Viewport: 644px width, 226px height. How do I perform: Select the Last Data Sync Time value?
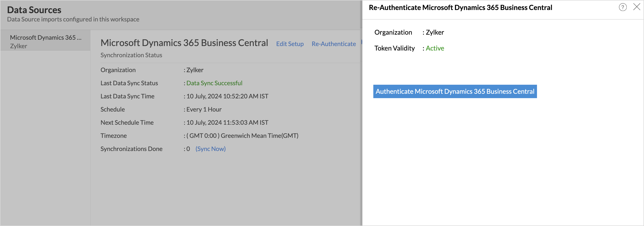[x=227, y=96]
